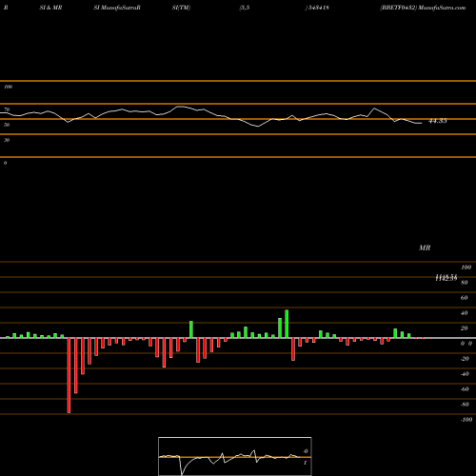Click the -20 label on MR axis
This screenshot has width=476, height=476.
(x=465, y=359)
